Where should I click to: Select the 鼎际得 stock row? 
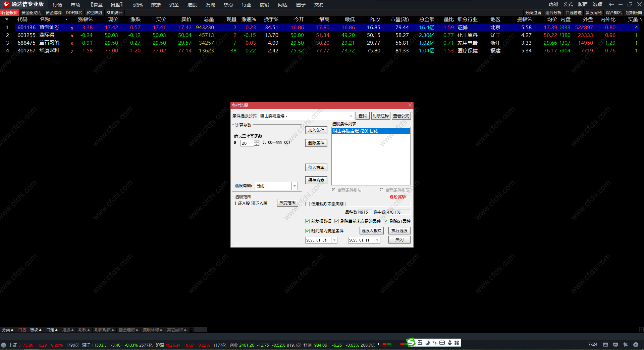[322, 35]
